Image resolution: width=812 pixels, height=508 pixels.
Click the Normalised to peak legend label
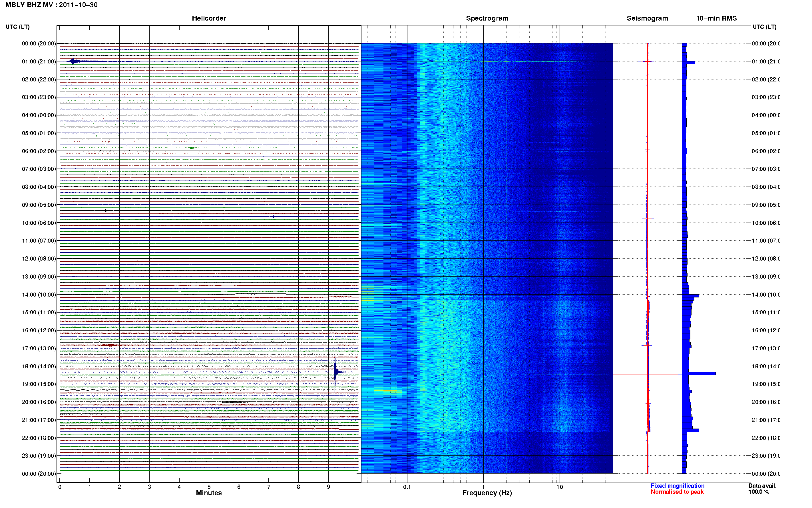677,492
